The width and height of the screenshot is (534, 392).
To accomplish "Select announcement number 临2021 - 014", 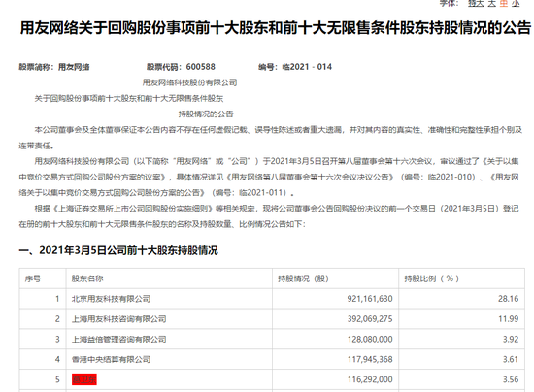I will coord(307,67).
